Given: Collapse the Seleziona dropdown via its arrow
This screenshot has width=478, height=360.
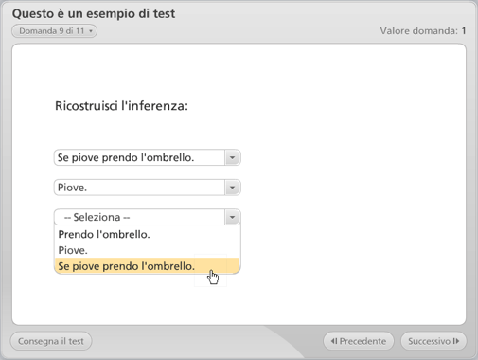Looking at the screenshot, I should click(x=232, y=217).
